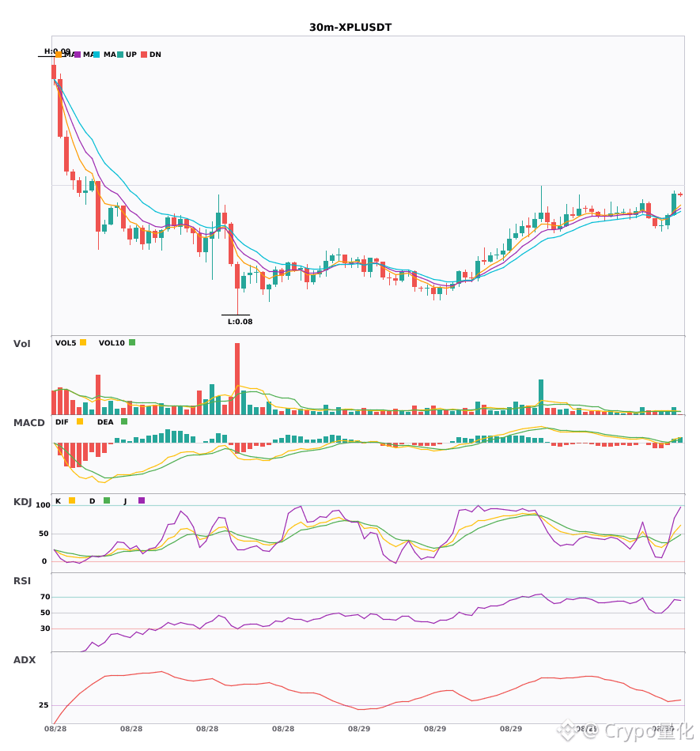Click the tallest red volume bar

coord(237,379)
